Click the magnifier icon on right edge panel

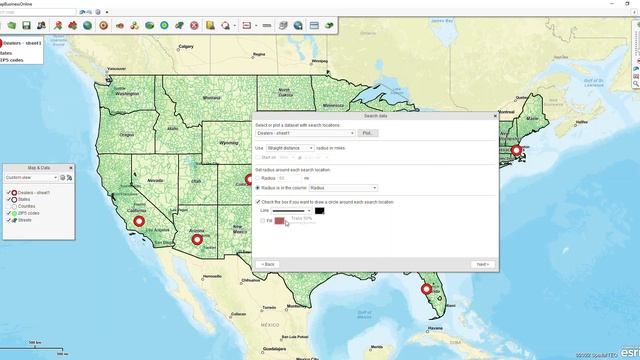[x=636, y=83]
